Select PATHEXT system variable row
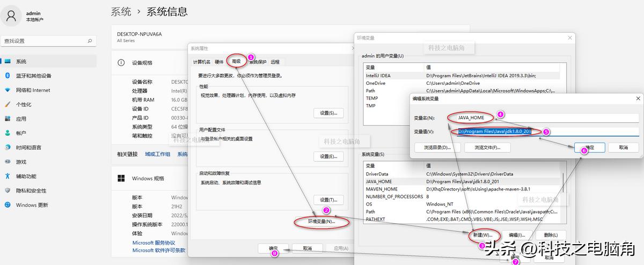This screenshot has height=265, width=644. (x=462, y=219)
